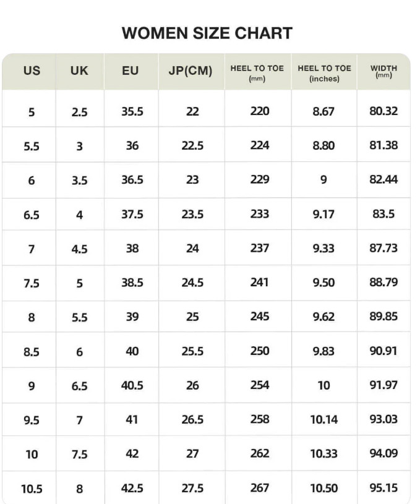Click the EU column header
Screen dimensions: 420x504
click(x=131, y=70)
